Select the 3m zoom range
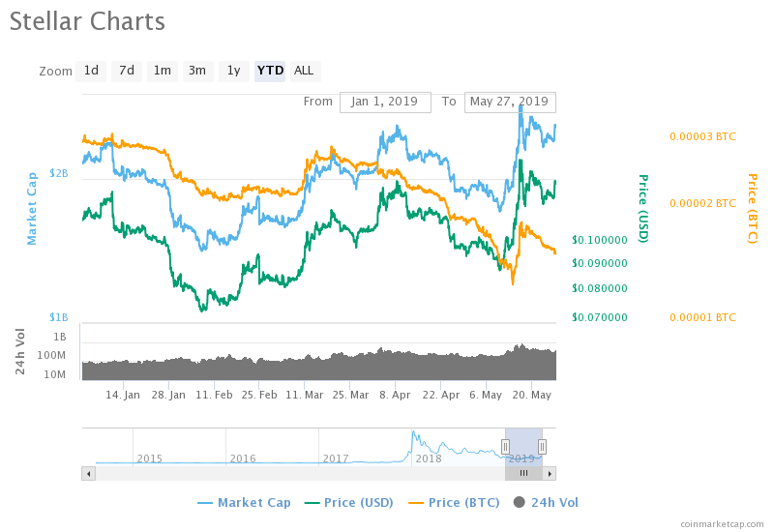Viewport: 774px width, 532px height. pos(197,71)
